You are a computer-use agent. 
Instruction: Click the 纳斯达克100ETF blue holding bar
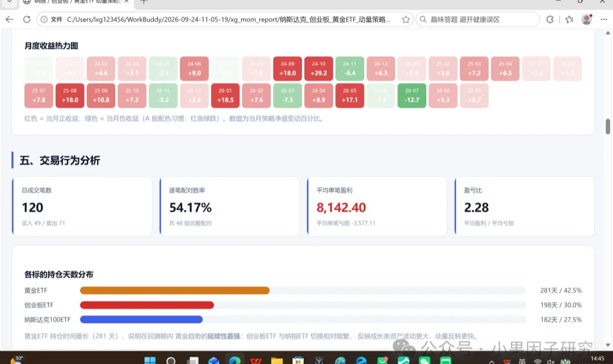[x=141, y=319]
